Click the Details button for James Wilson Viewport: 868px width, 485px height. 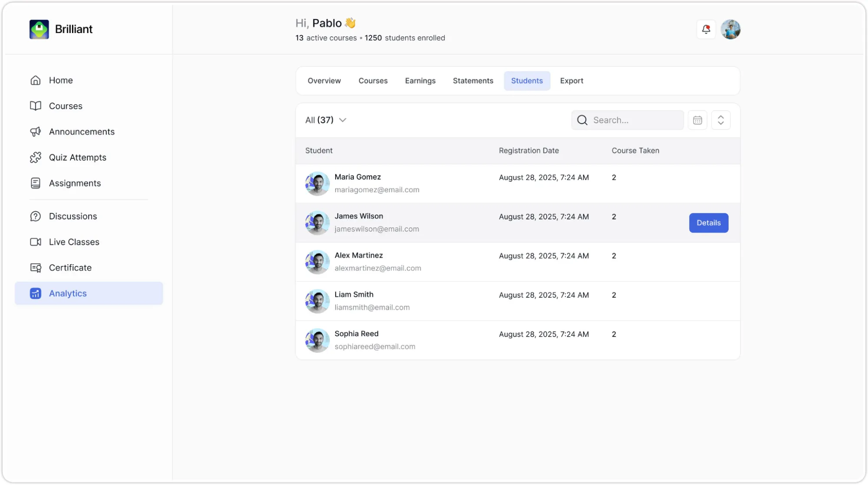(709, 223)
